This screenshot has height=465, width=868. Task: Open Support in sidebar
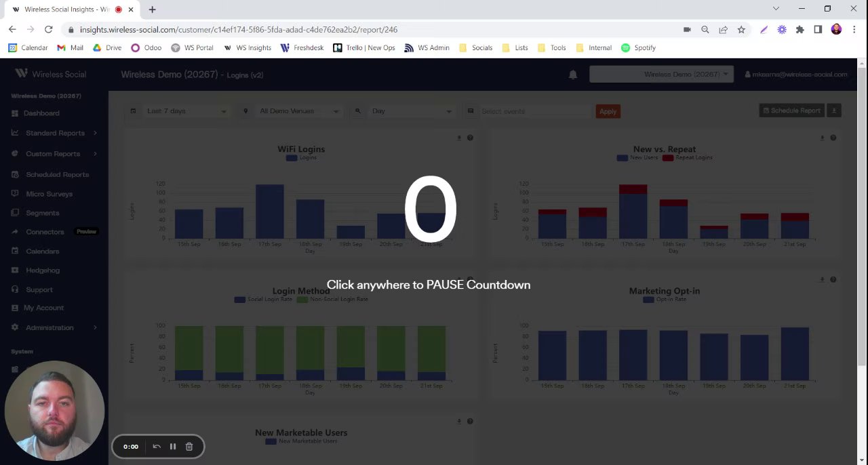39,289
